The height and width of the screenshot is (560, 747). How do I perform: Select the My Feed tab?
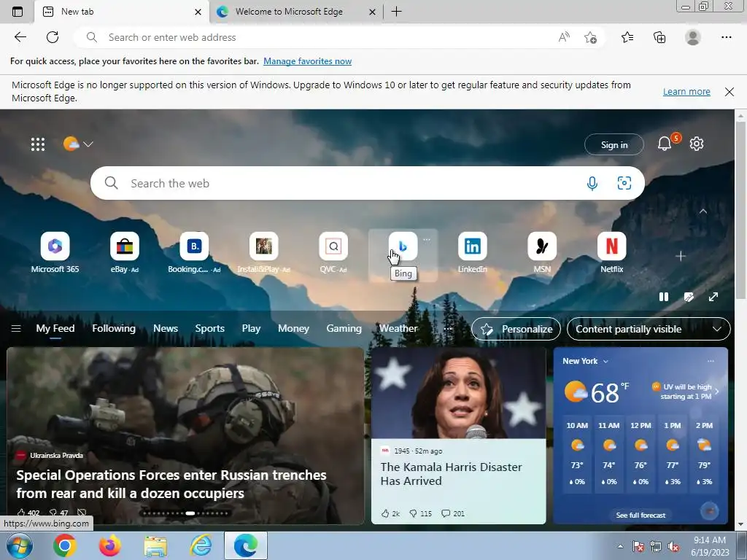55,329
